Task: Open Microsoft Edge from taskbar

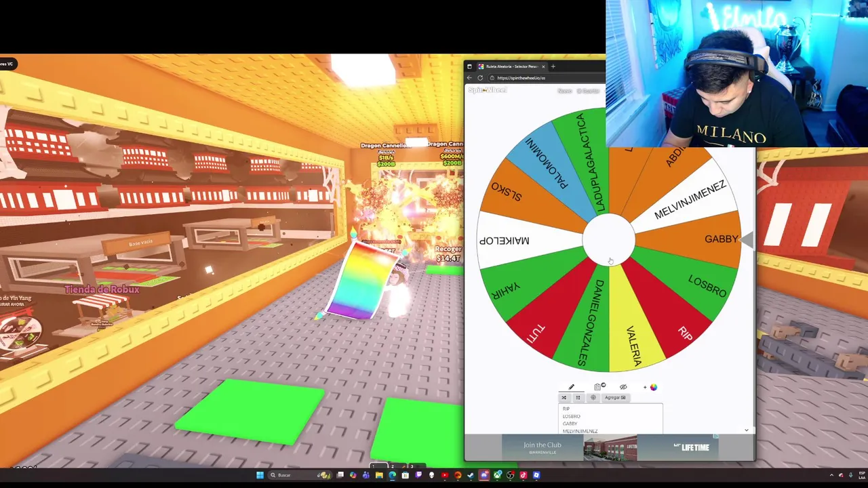Action: coord(392,475)
